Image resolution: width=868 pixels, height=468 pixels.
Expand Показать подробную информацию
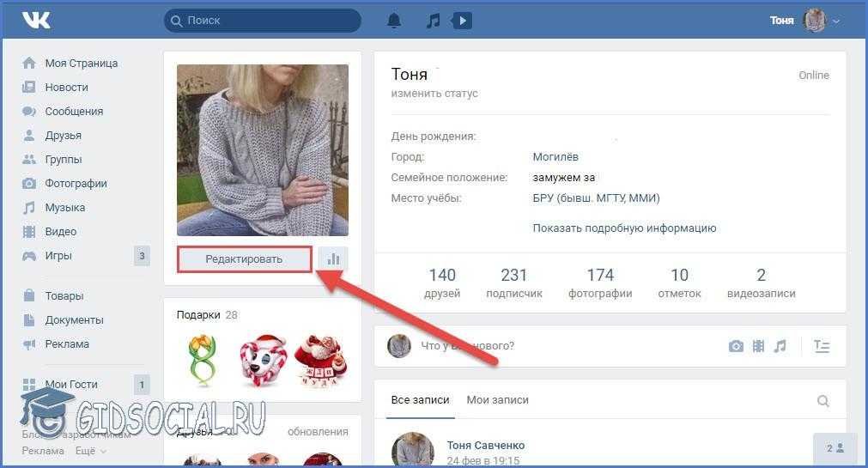[x=624, y=228]
